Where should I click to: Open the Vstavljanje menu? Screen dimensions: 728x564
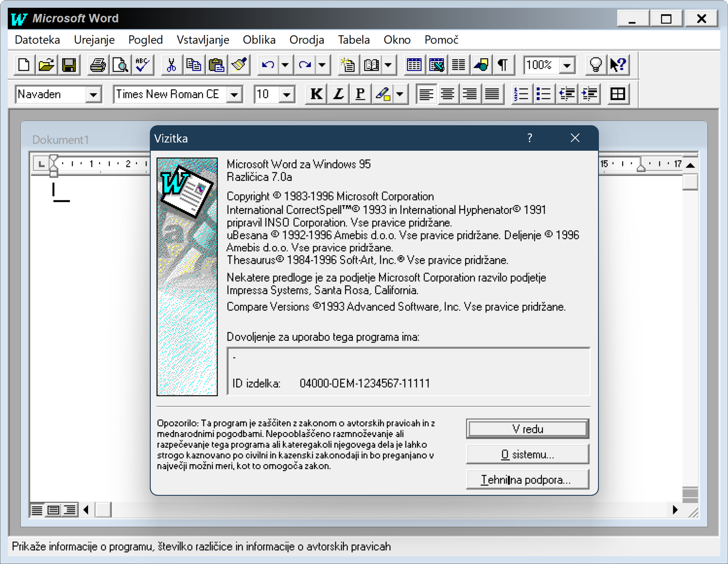pos(203,40)
